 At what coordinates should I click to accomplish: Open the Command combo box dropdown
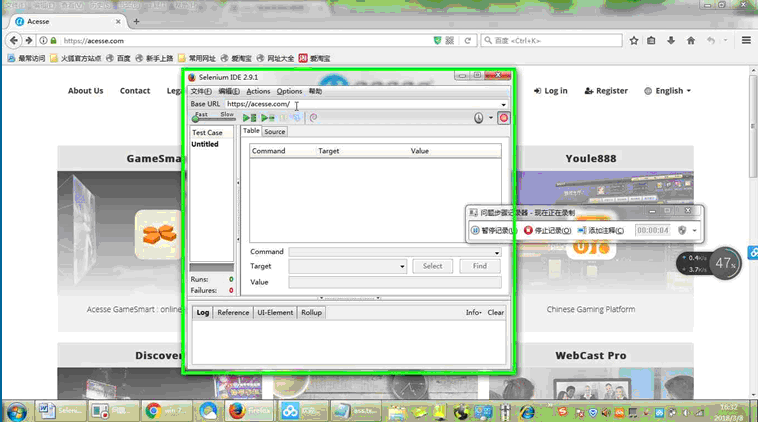(496, 252)
